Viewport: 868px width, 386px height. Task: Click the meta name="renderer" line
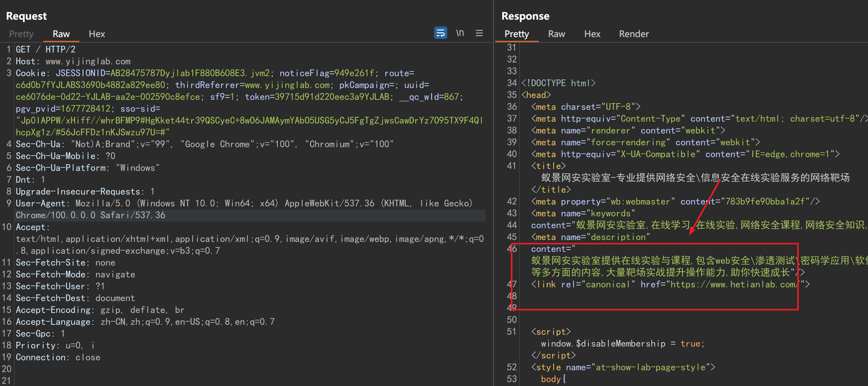pos(628,130)
